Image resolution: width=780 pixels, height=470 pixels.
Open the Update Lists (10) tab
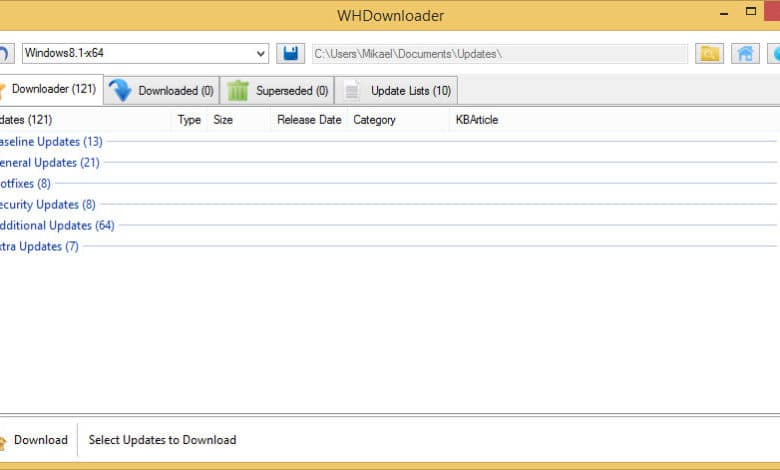pos(396,91)
